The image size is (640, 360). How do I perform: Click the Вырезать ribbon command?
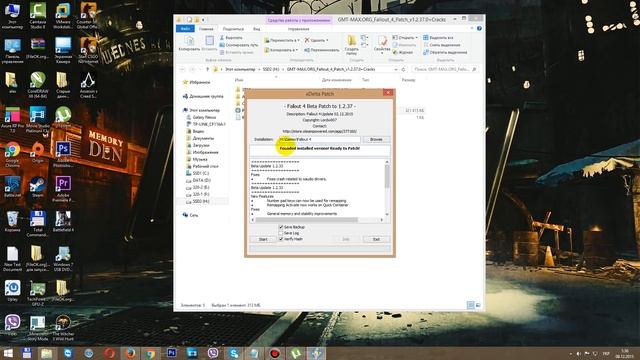coord(231,38)
